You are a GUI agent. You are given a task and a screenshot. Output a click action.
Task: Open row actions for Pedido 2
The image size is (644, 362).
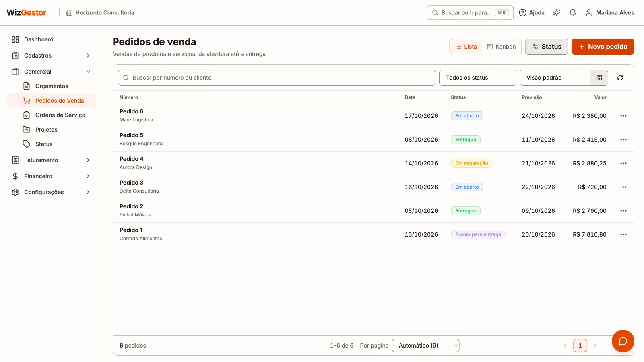click(623, 211)
